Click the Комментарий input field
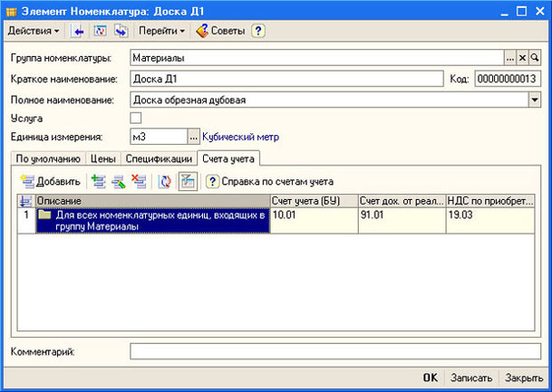This screenshot has width=552, height=392. tap(334, 350)
